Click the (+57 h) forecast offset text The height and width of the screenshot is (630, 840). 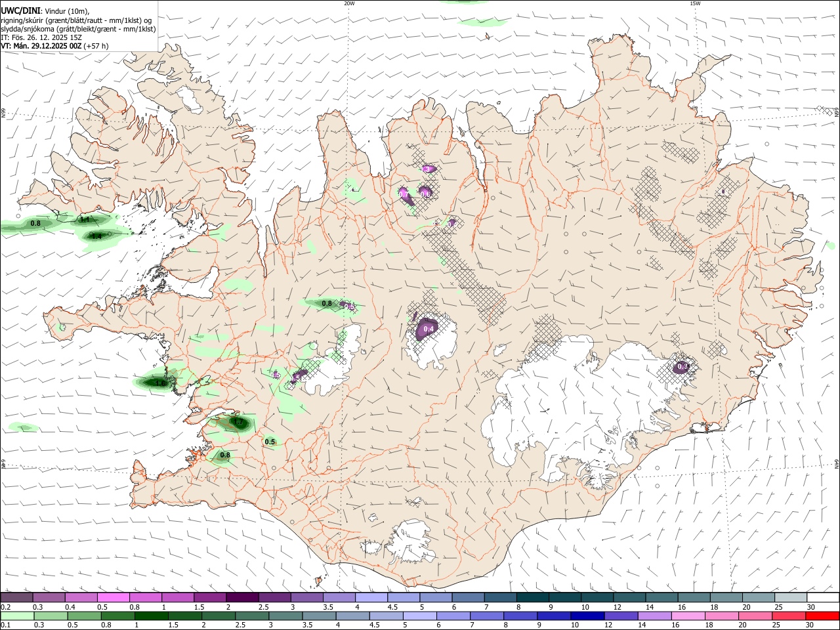(x=96, y=46)
